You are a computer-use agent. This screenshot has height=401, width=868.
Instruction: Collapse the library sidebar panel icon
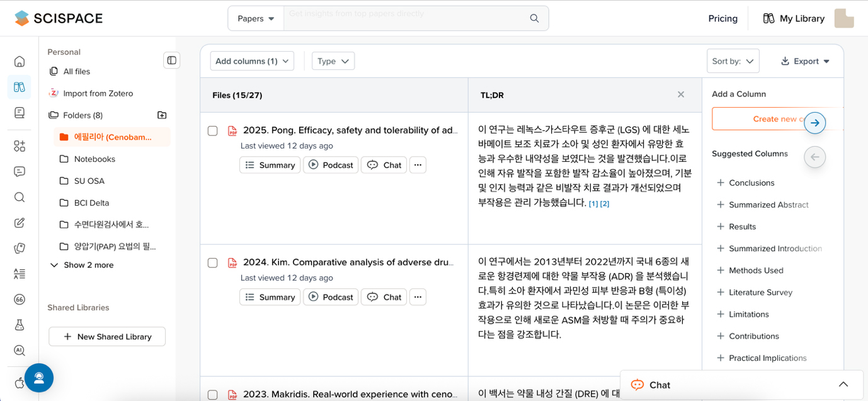pos(171,60)
